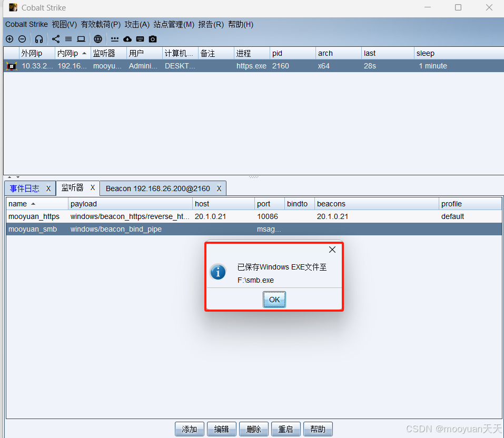Close the 监听器 tab

(x=93, y=187)
